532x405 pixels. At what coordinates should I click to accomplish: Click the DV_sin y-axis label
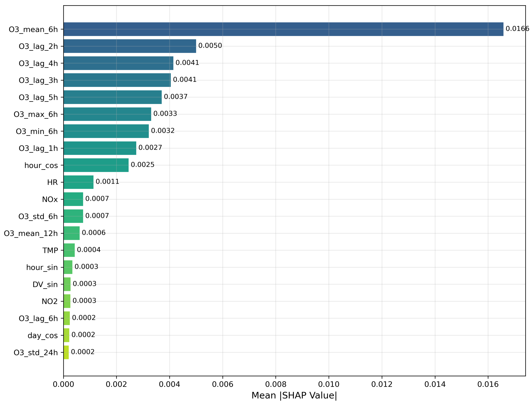pos(45,285)
